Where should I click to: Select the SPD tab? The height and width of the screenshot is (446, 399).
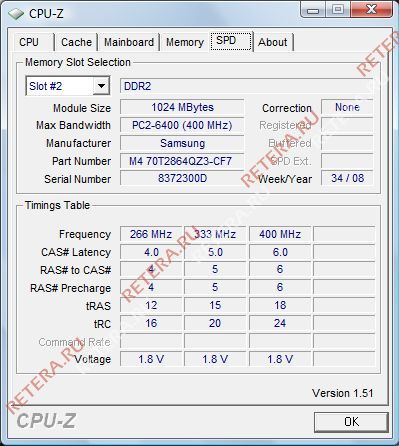tap(231, 41)
